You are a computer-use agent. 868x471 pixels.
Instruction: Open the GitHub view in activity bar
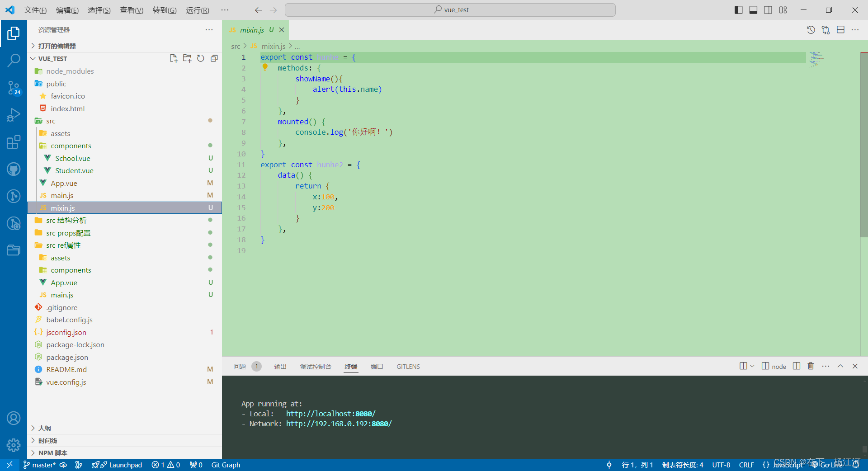[x=14, y=169]
